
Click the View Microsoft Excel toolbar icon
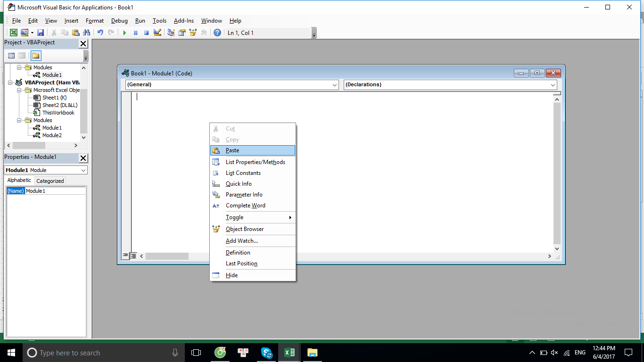tap(14, 33)
